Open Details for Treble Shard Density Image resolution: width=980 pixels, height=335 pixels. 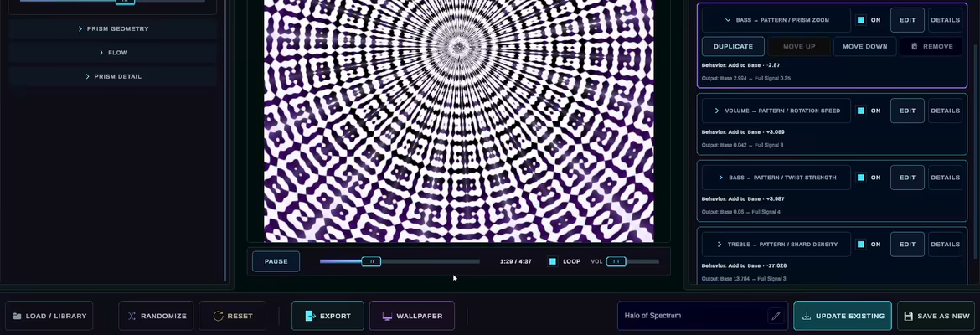[945, 245]
